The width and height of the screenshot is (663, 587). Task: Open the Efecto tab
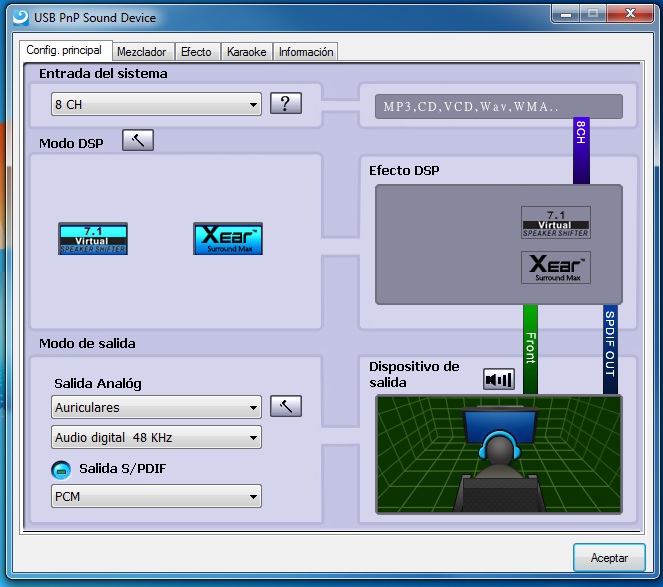(x=196, y=52)
